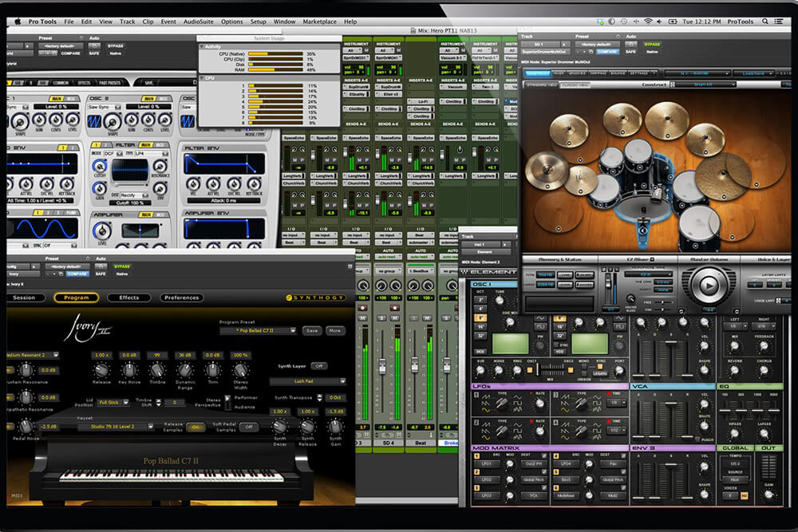Select the 8' octave button in Element OSC 1
This screenshot has height=532, width=798.
coord(480,317)
